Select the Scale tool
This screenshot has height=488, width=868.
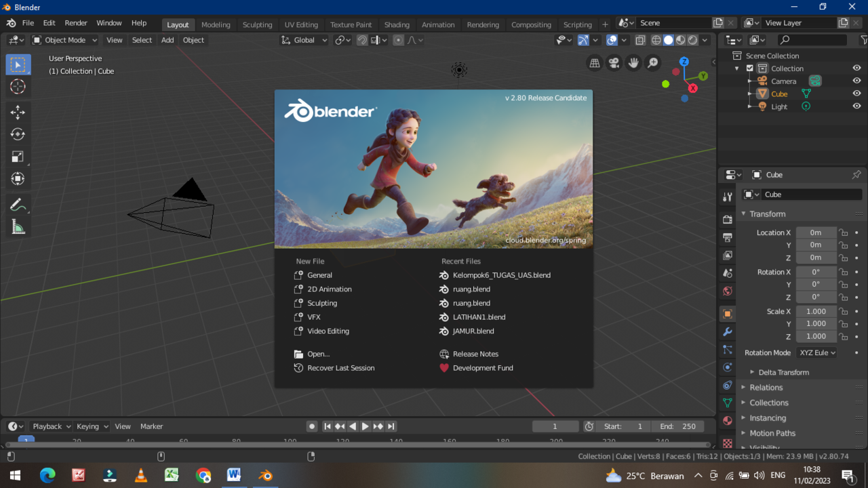point(18,157)
